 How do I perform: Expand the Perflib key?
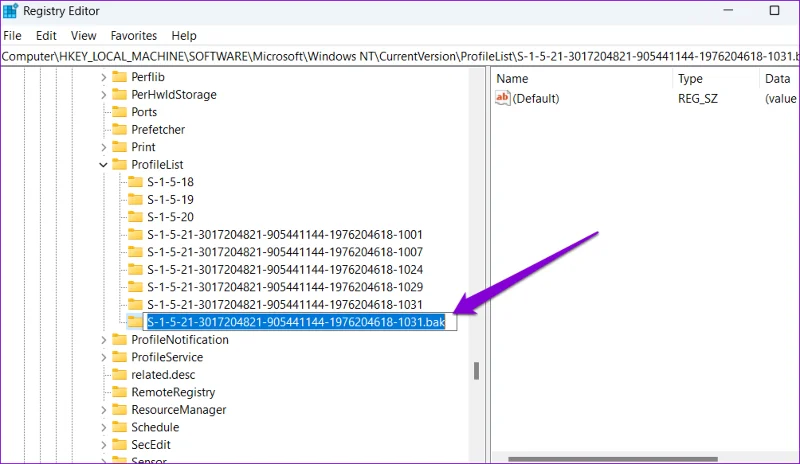[x=104, y=77]
